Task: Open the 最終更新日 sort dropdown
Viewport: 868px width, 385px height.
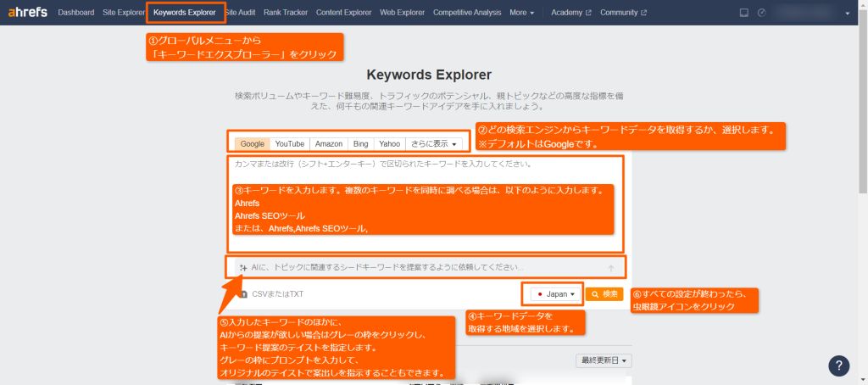Action: pos(604,360)
